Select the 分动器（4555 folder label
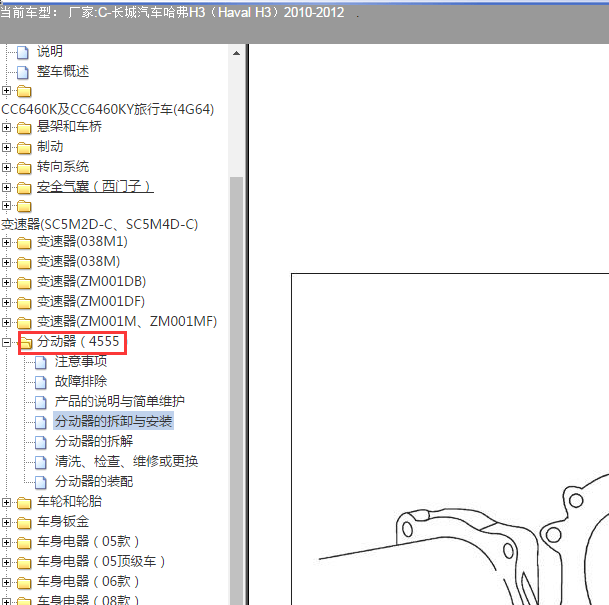This screenshot has height=605, width=609. 78,342
